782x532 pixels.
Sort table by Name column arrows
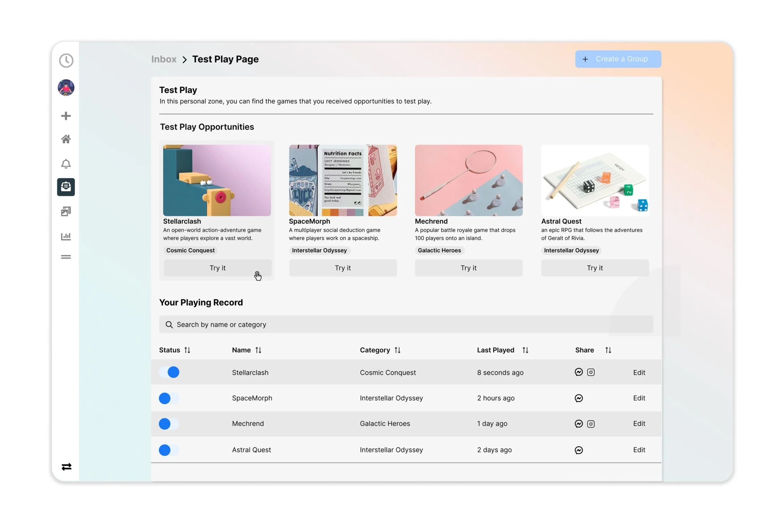pos(258,350)
